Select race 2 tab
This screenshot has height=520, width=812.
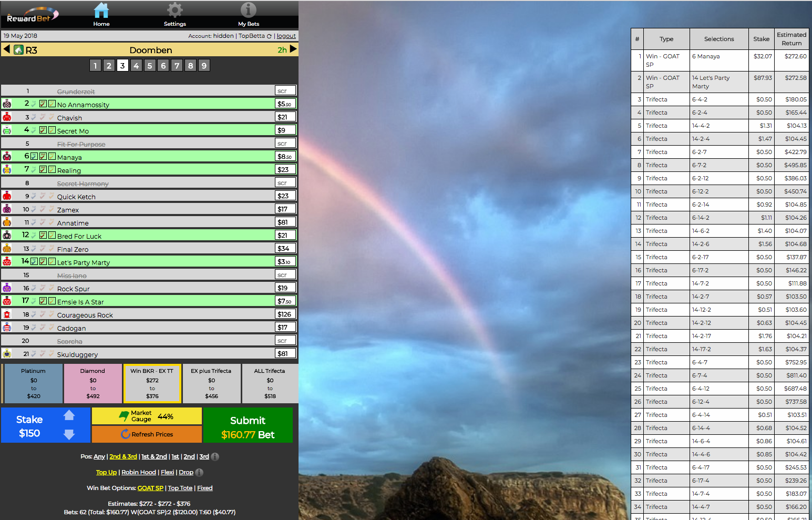(109, 65)
